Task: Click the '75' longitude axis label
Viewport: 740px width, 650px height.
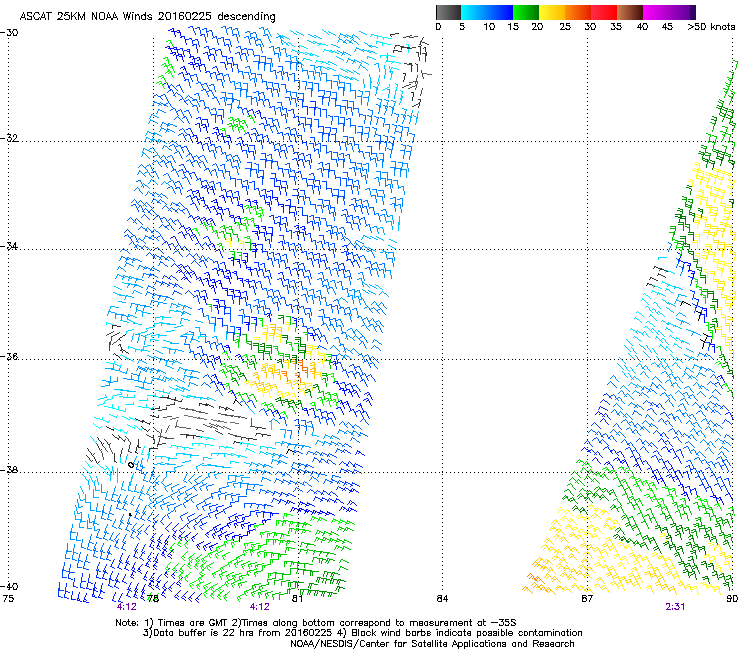Action: (x=8, y=599)
